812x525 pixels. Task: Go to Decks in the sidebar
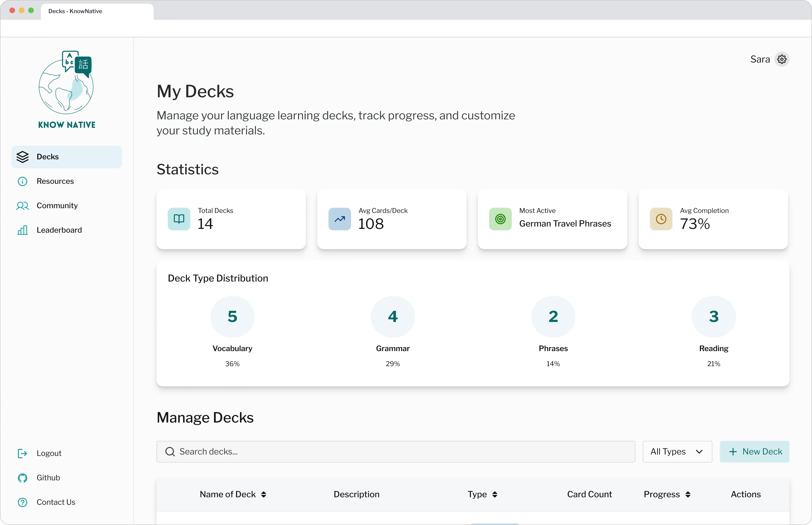(x=66, y=157)
